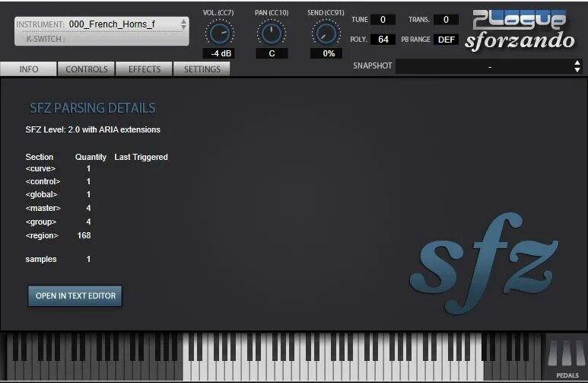This screenshot has width=588, height=383.
Task: Click the region quantity 168
Action: click(x=84, y=235)
